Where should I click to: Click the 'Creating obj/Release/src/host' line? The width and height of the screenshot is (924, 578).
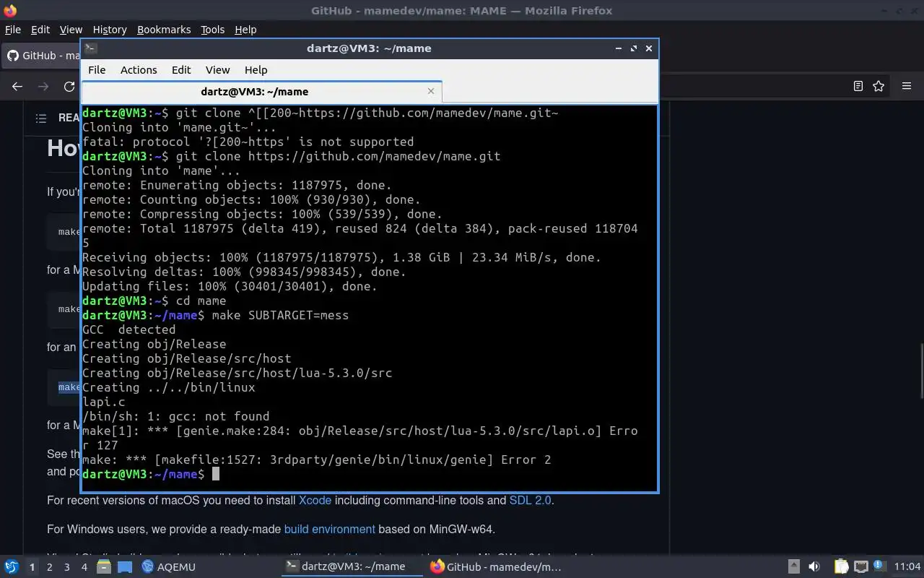point(186,358)
